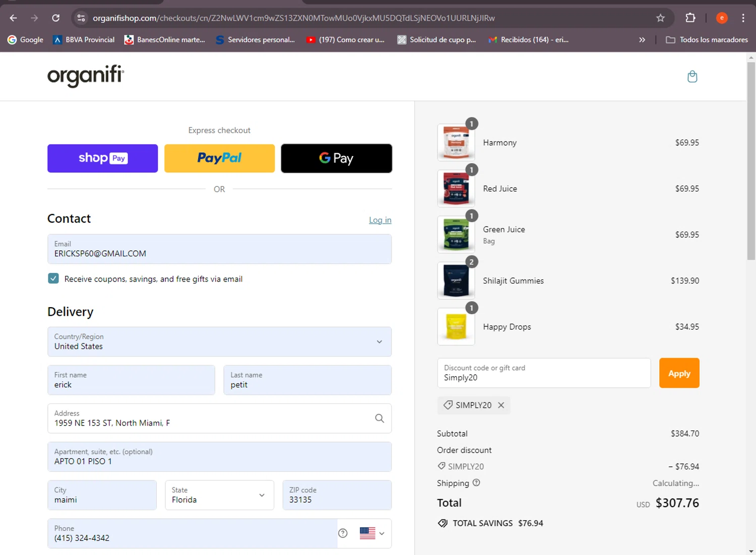This screenshot has height=555, width=756.
Task: Click the Shipping help question icon
Action: (x=476, y=482)
